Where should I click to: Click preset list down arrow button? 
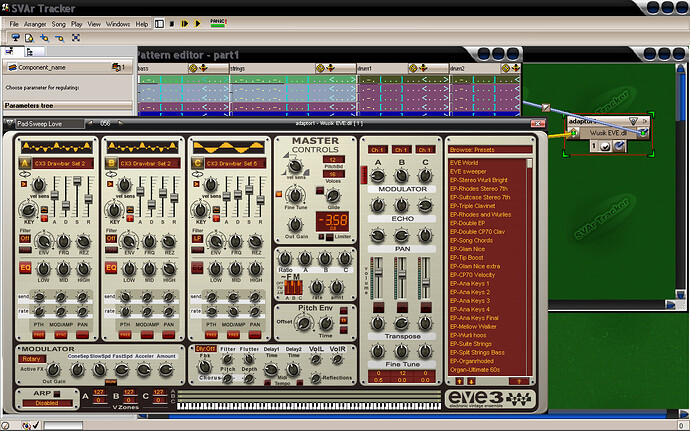click(470, 381)
